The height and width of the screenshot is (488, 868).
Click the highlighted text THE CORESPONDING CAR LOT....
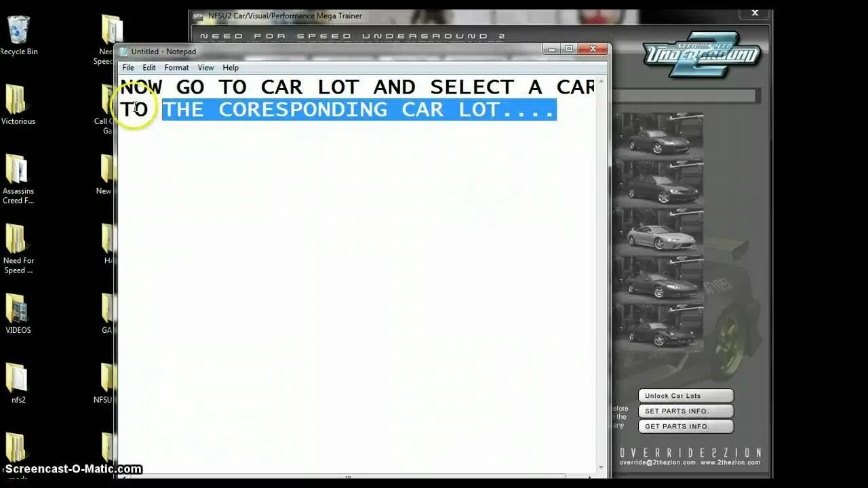click(359, 109)
